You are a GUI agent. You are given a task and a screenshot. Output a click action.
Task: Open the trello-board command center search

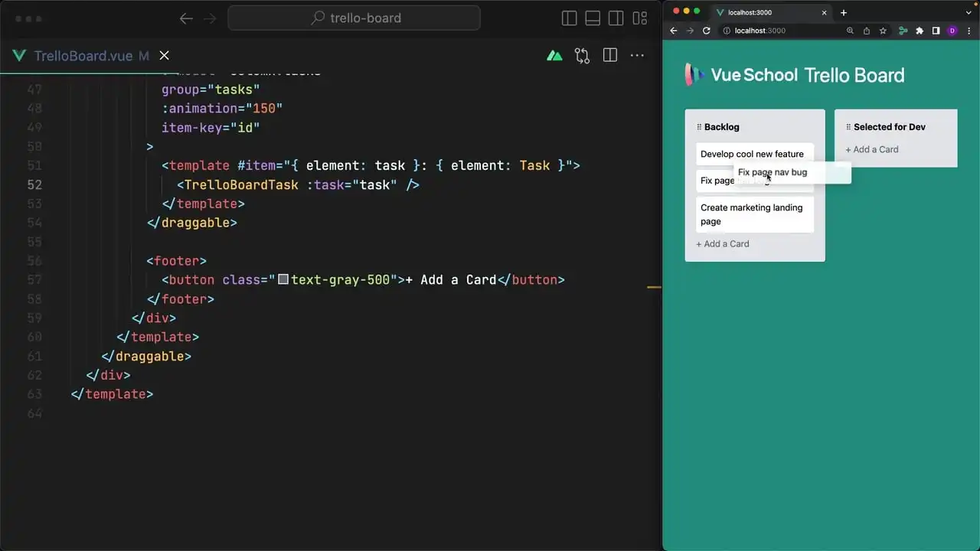(x=354, y=18)
